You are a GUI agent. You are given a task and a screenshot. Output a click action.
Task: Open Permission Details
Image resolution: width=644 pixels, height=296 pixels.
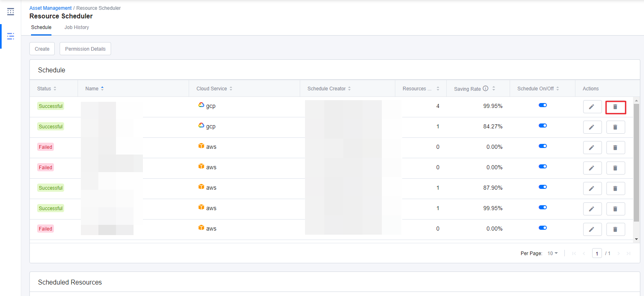(x=85, y=49)
